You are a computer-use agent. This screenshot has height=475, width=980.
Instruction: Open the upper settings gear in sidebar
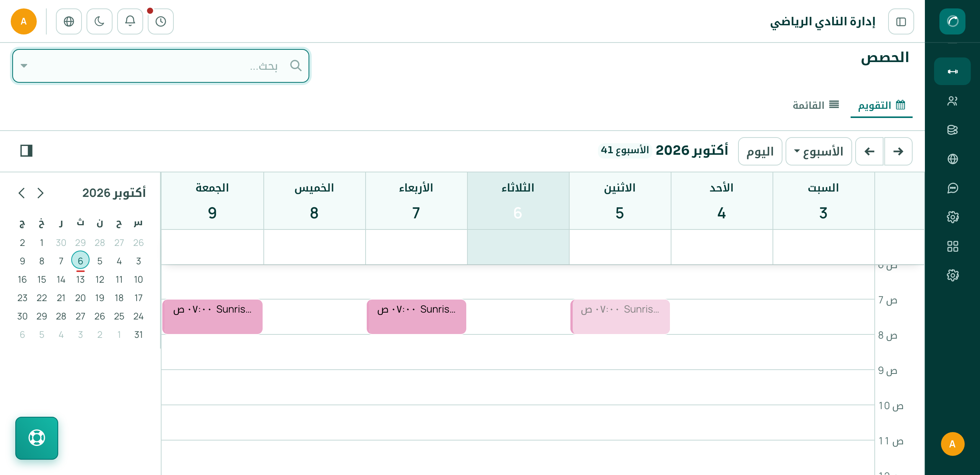(952, 217)
